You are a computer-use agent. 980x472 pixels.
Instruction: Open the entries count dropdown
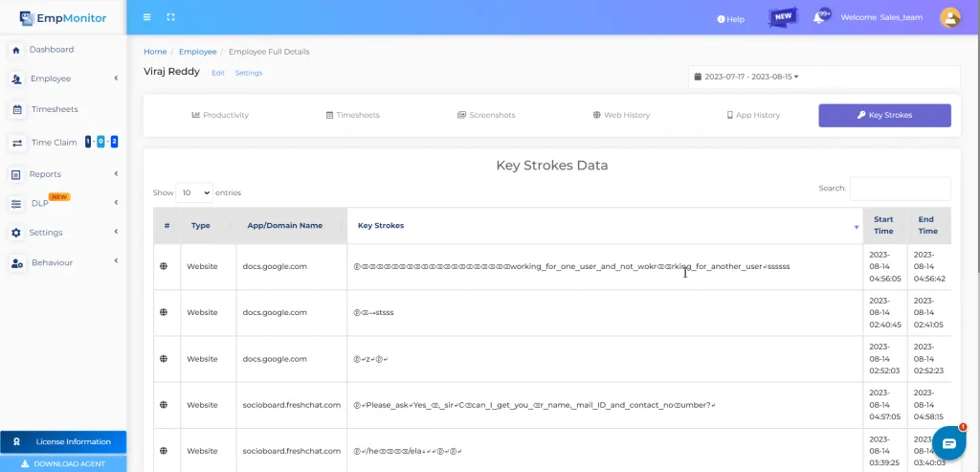click(193, 192)
